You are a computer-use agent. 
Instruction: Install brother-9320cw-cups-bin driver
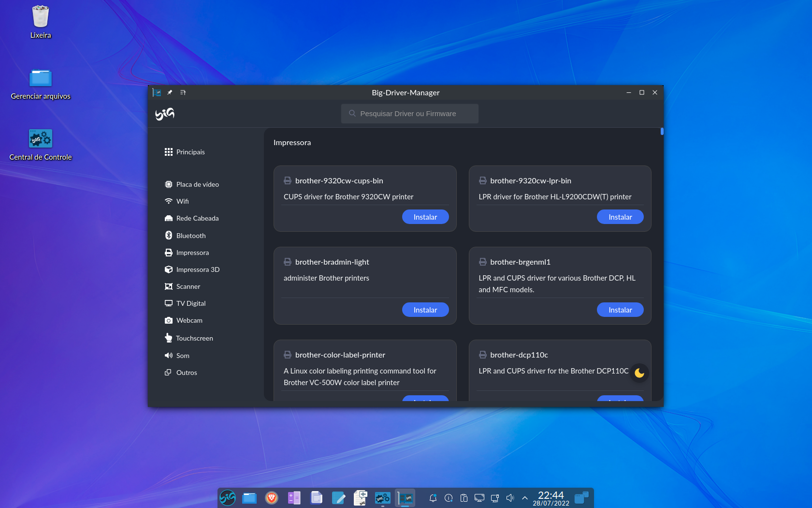[x=425, y=217]
